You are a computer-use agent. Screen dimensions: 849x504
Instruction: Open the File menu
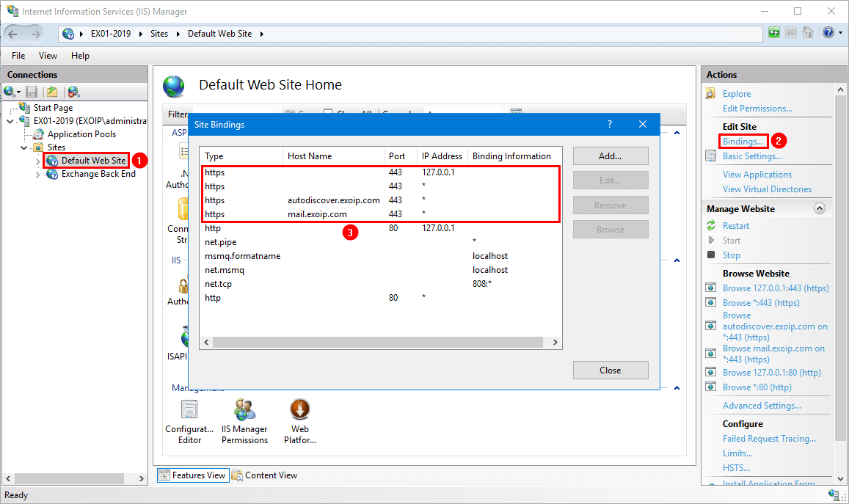tap(18, 55)
